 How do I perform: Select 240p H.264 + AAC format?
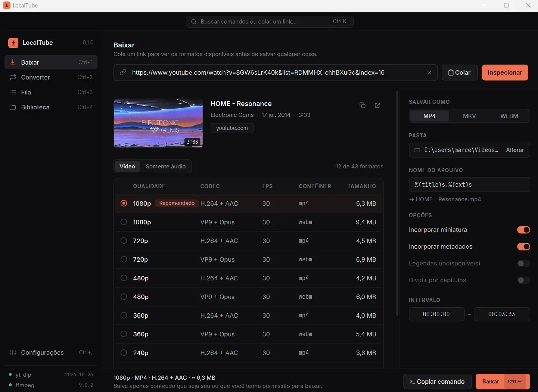[248, 353]
